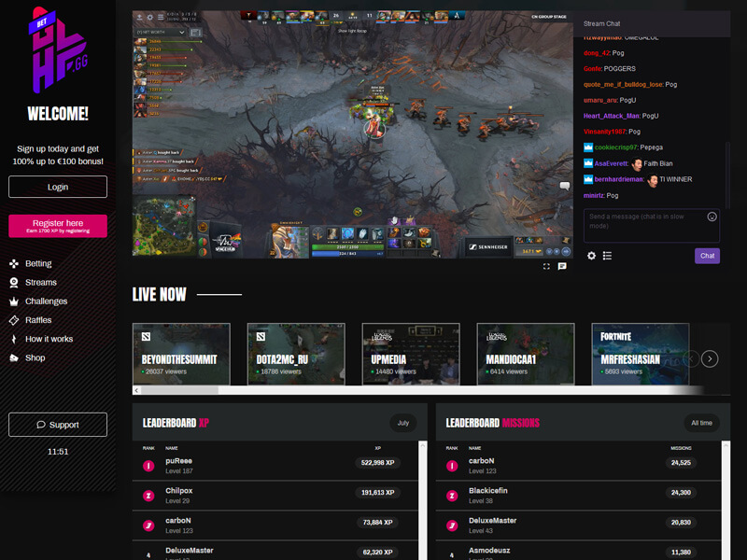
Task: Click the rank 2 badge beside Chilpox
Action: tap(148, 496)
